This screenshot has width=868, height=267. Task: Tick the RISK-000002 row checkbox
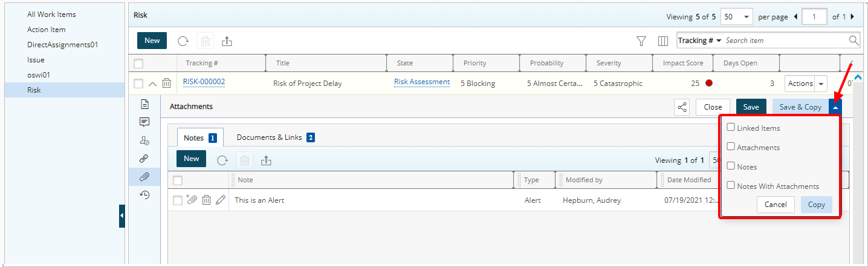coord(138,84)
